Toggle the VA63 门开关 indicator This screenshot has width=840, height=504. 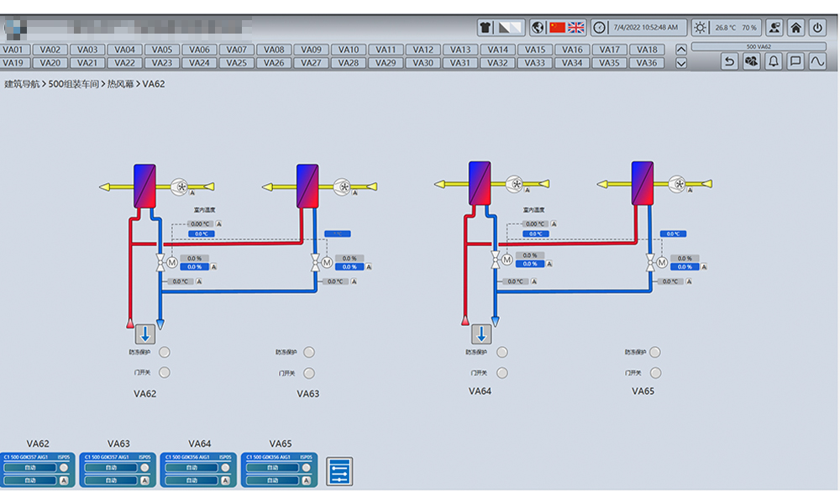(x=309, y=373)
